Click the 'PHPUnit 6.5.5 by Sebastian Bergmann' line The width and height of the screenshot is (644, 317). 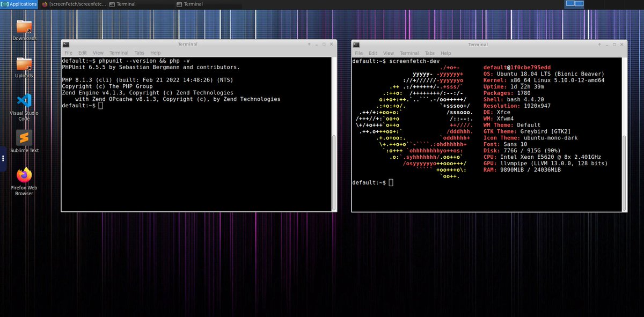[151, 68]
